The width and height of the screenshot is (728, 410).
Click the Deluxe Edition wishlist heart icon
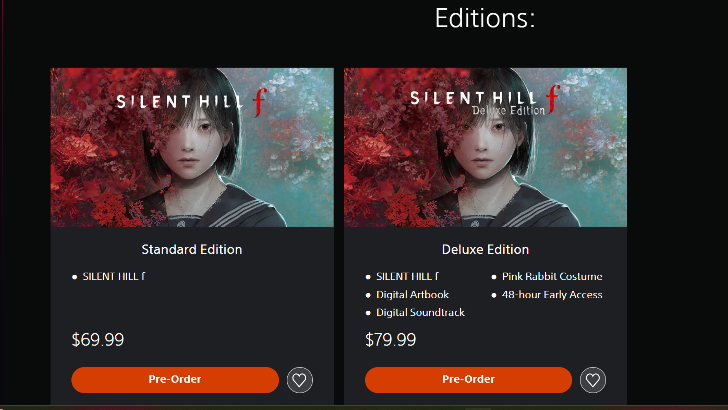click(x=593, y=380)
